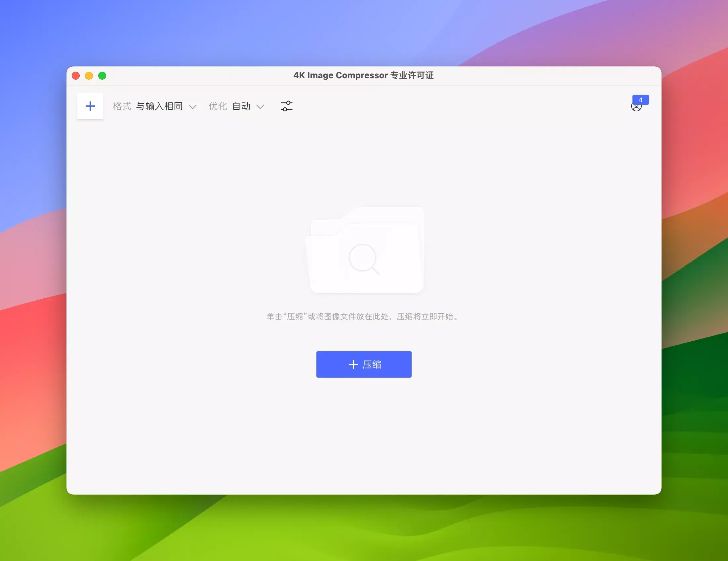The width and height of the screenshot is (728, 561).
Task: Click the 4K Image Compressor window title
Action: (x=363, y=75)
